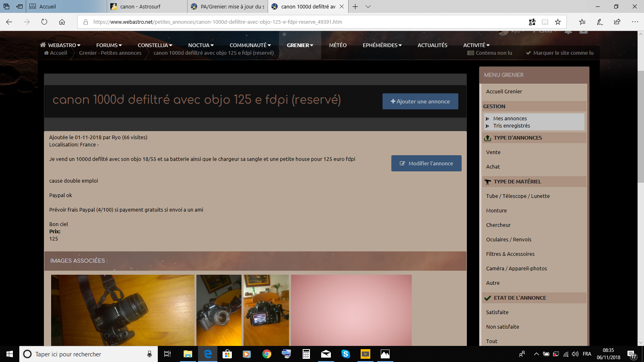Screen dimensions: 644x362
Task: Expand the GRENIER dropdown menu
Action: (300, 45)
